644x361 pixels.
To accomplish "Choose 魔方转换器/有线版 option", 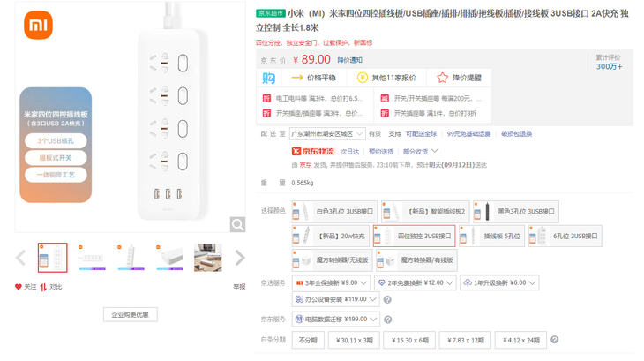I will click(416, 260).
